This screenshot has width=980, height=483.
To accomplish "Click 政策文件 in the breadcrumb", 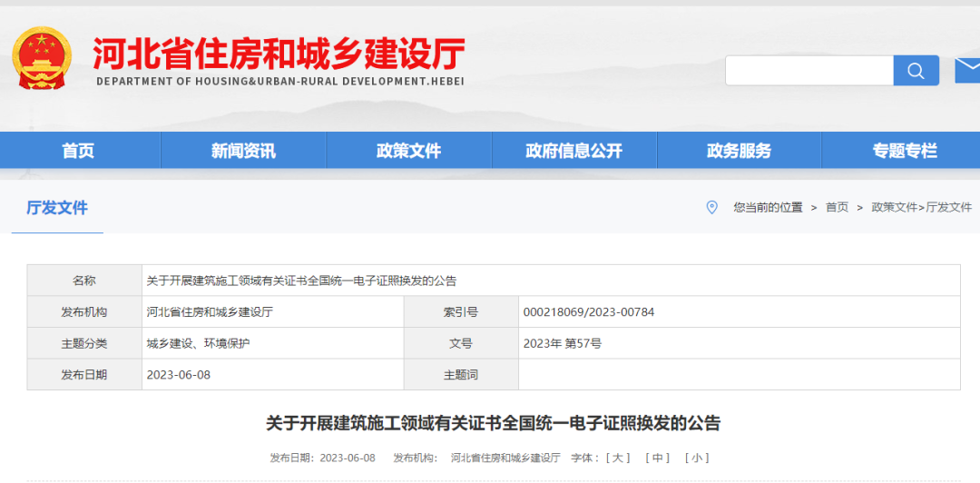I will click(x=894, y=207).
